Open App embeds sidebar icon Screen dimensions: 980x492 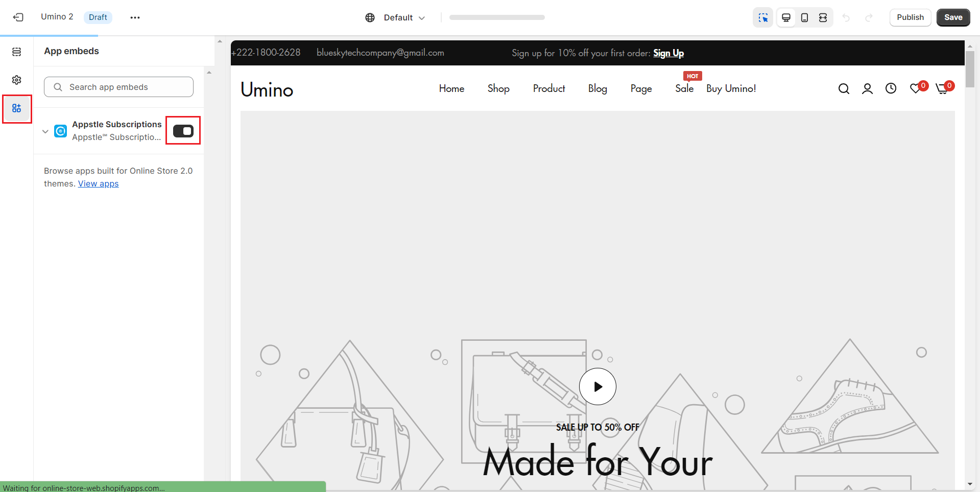[x=17, y=108]
